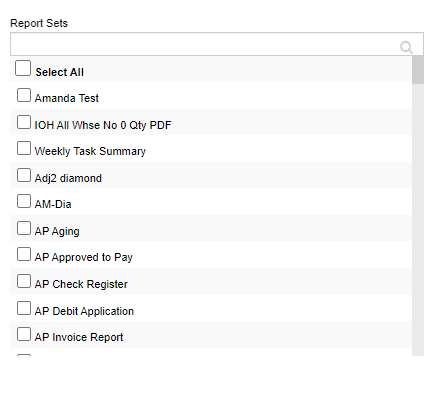Select the Weekly Task Summary checkbox
This screenshot has height=410, width=439.
tap(24, 148)
